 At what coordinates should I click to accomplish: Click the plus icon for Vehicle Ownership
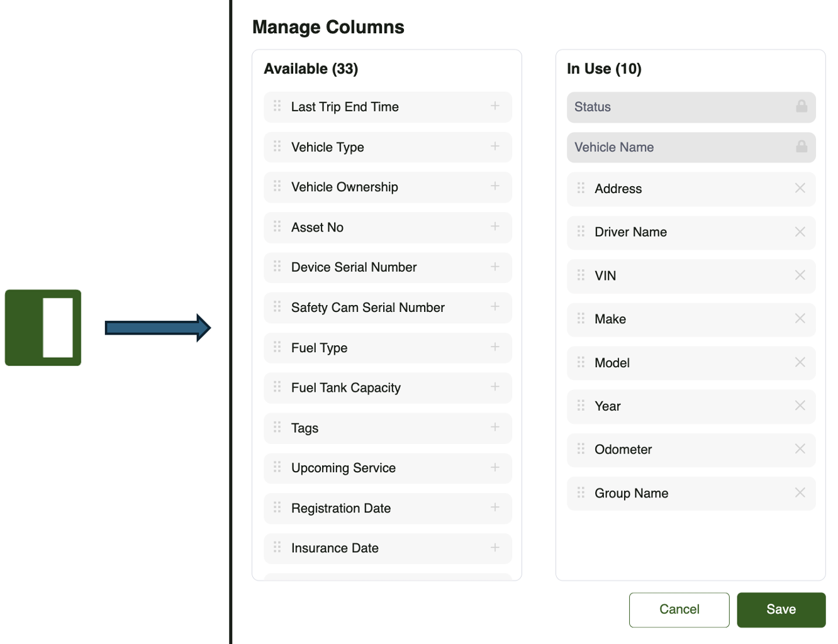pyautogui.click(x=495, y=187)
